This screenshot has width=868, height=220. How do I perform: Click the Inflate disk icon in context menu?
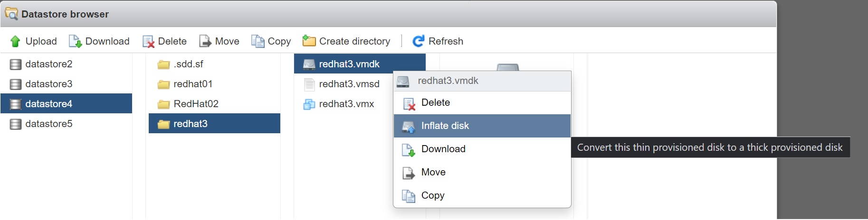409,127
